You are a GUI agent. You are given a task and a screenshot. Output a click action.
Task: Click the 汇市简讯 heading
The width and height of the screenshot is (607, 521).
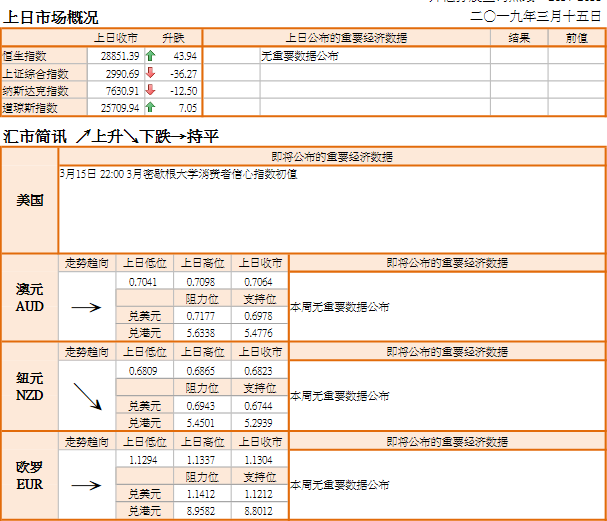pos(35,136)
